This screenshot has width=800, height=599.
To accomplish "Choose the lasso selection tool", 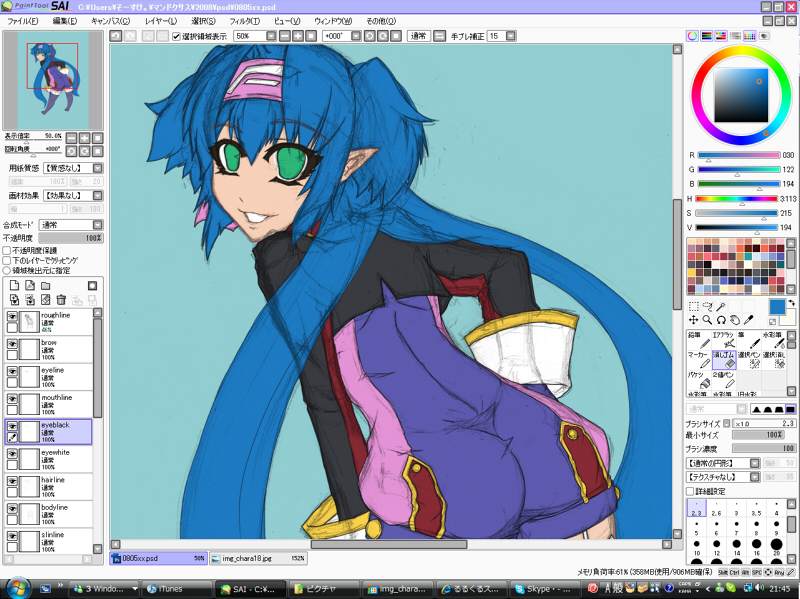I will click(x=707, y=306).
